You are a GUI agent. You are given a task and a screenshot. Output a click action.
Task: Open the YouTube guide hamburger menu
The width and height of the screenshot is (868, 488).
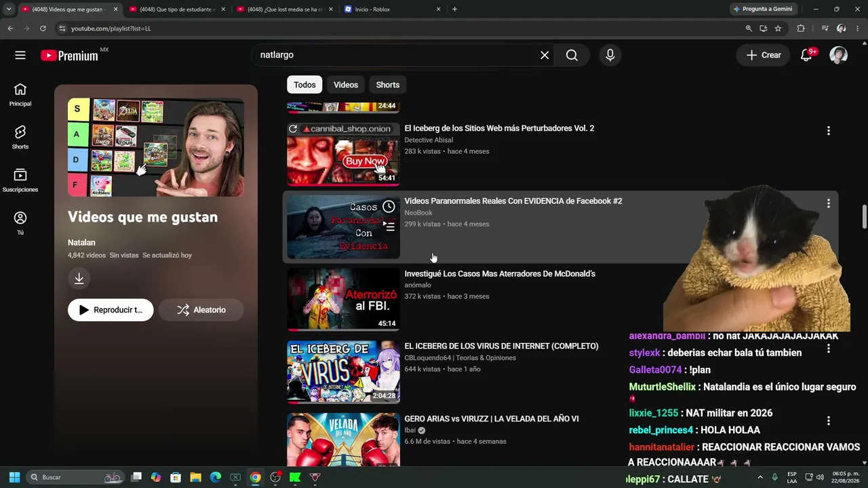pos(20,56)
